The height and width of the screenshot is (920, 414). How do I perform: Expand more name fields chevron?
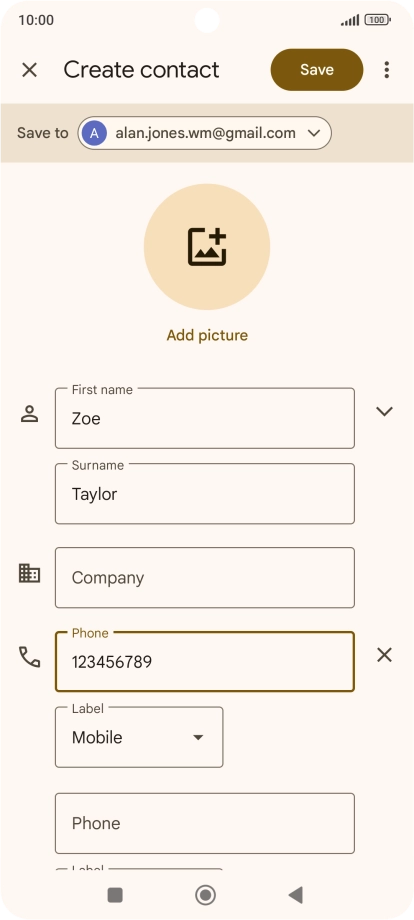tap(384, 411)
